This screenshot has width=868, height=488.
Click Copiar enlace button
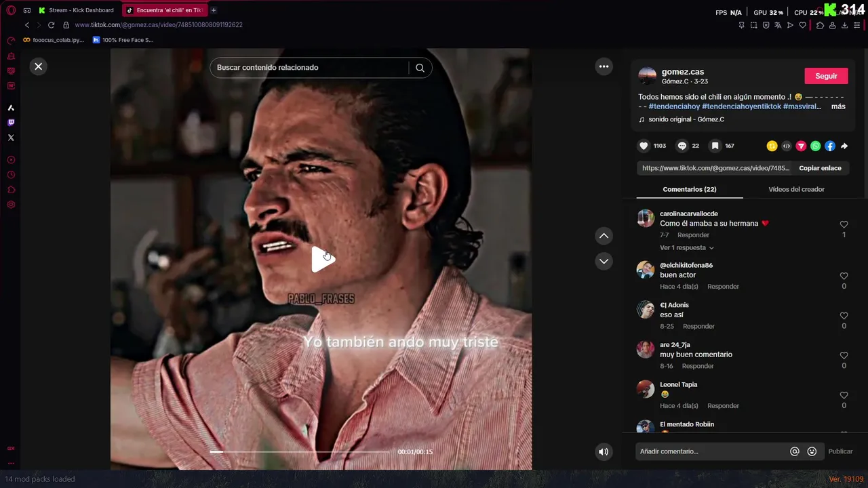click(820, 168)
